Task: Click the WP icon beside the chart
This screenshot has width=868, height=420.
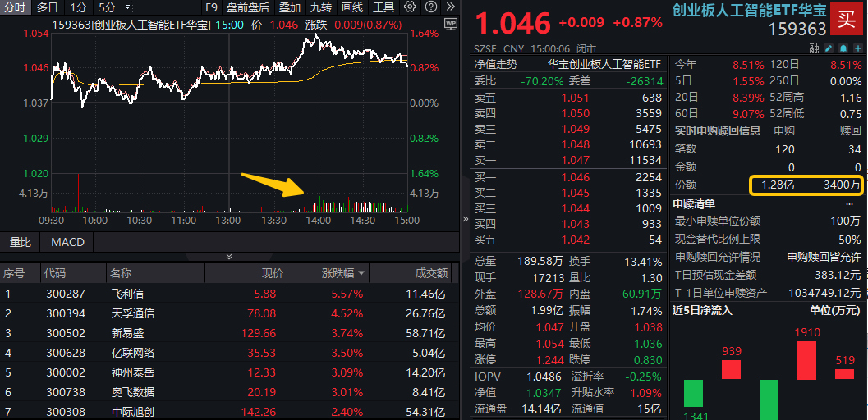Action: coord(450,25)
